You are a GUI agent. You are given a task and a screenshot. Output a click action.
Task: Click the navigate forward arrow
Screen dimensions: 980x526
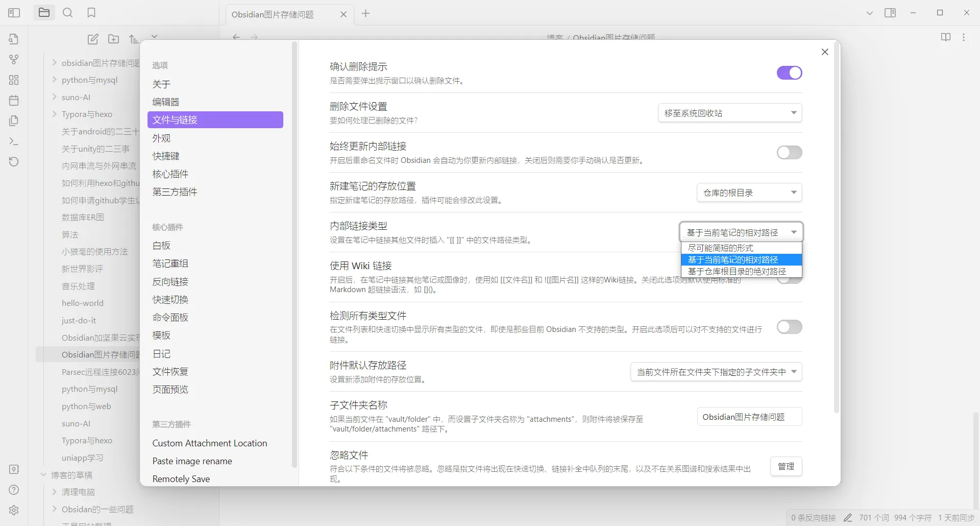254,37
